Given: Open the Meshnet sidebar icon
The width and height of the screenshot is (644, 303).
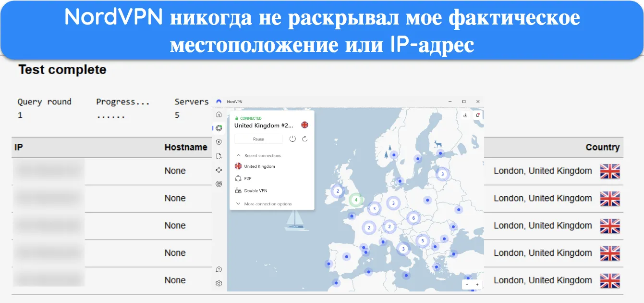Looking at the screenshot, I should click(219, 170).
